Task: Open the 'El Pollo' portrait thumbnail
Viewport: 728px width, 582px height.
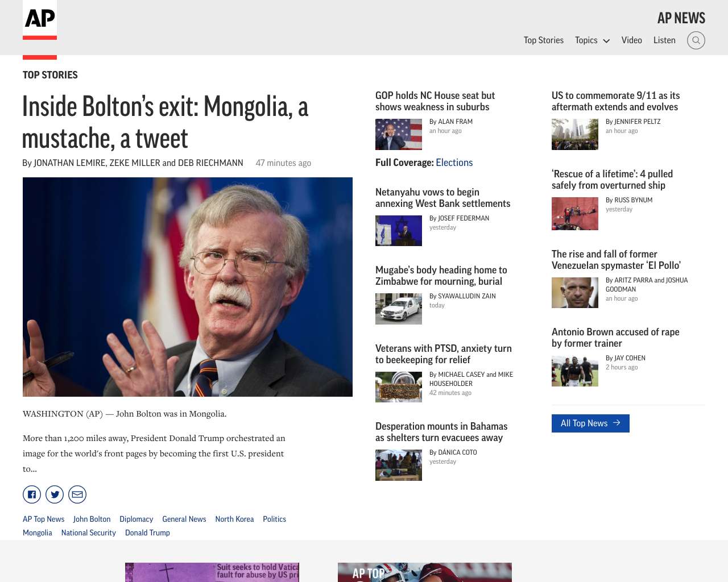Action: [575, 293]
